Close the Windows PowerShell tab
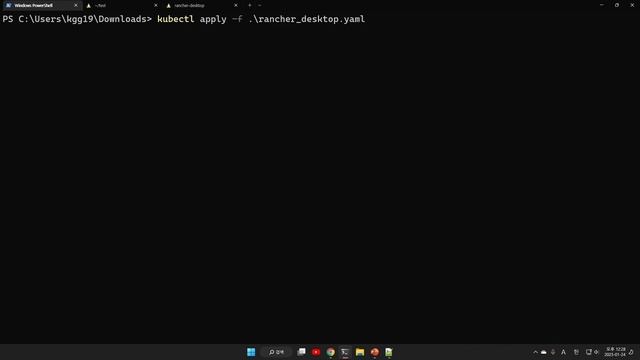Image resolution: width=640 pixels, height=360 pixels. (76, 5)
